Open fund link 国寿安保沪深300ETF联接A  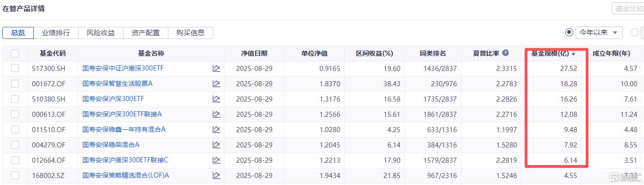click(x=122, y=115)
